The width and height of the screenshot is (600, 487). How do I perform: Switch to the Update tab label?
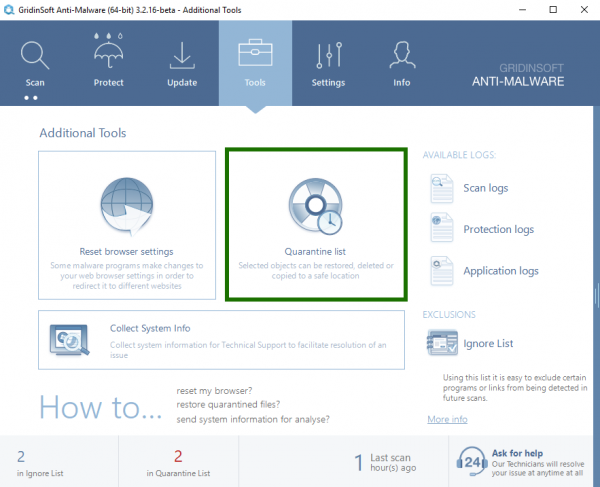[x=182, y=83]
